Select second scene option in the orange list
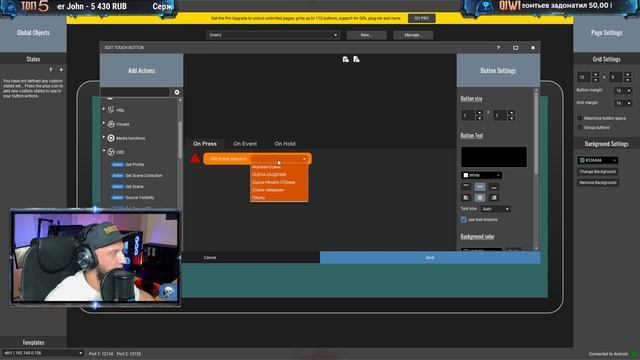Viewport: 640px width, 360px height. pyautogui.click(x=279, y=175)
